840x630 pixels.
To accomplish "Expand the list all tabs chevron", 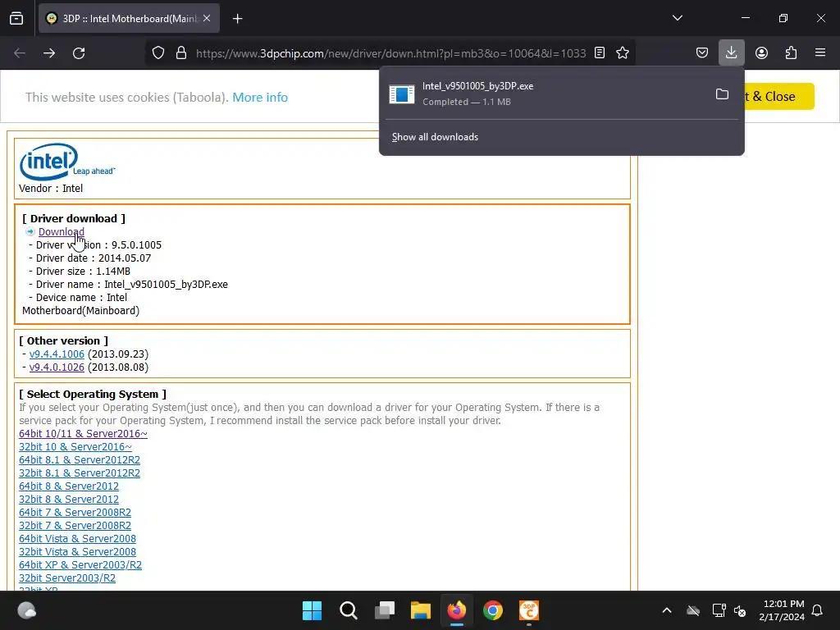I will (677, 18).
